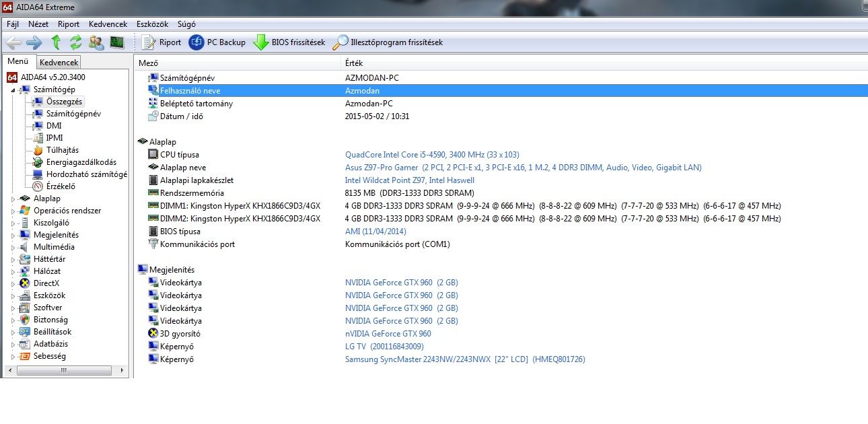Image resolution: width=868 pixels, height=424 pixels.
Task: Click the Szoftver tree icon
Action: [x=25, y=308]
